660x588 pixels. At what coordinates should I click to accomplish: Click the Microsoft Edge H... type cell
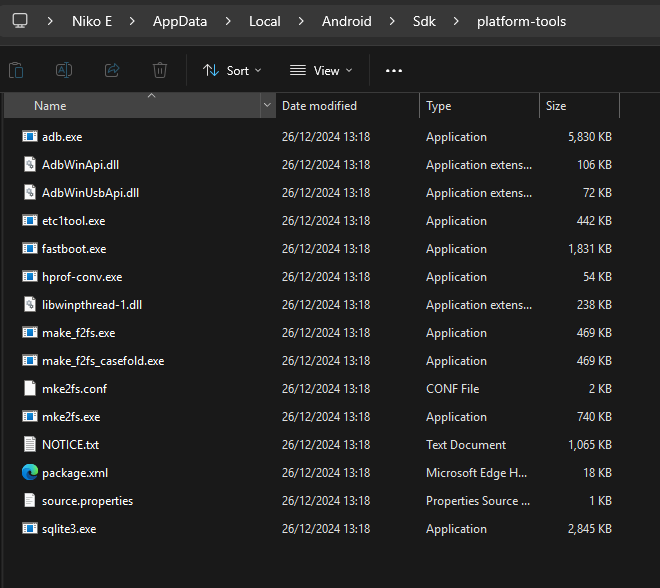click(x=476, y=473)
